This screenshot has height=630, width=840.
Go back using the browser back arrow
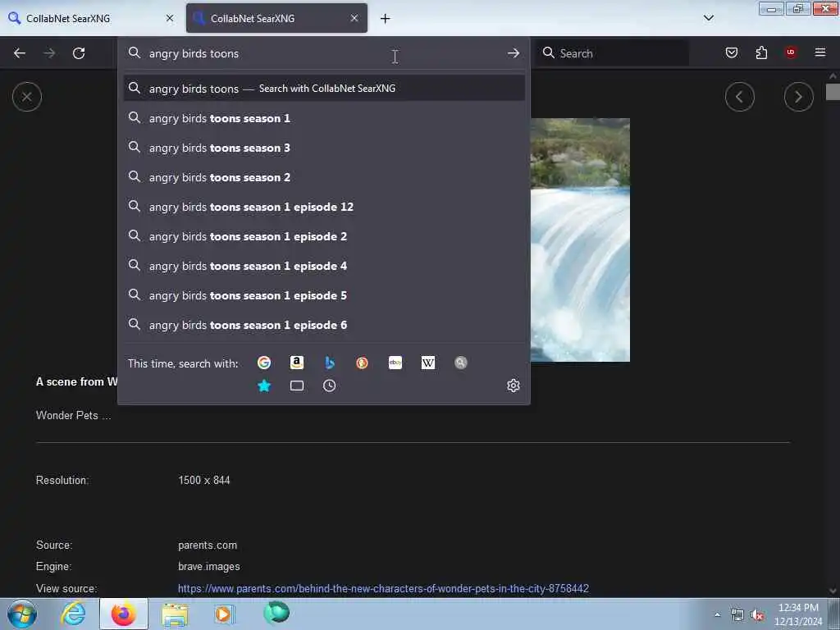tap(20, 53)
